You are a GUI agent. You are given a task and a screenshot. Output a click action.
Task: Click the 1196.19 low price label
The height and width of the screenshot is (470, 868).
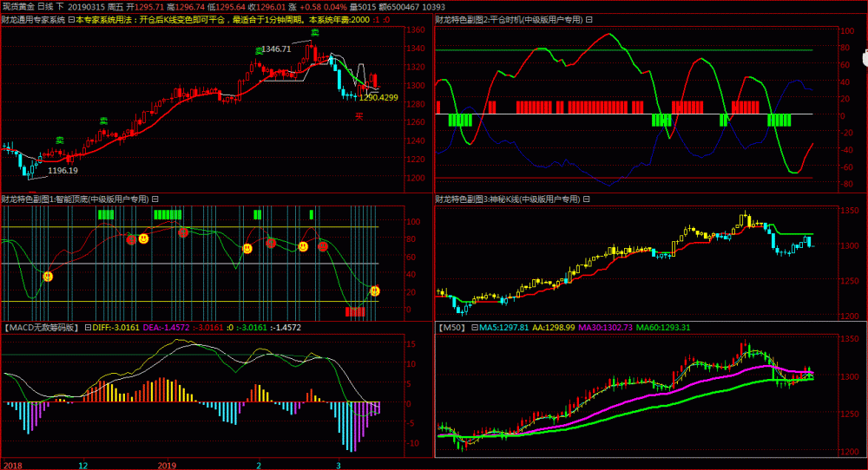62,170
